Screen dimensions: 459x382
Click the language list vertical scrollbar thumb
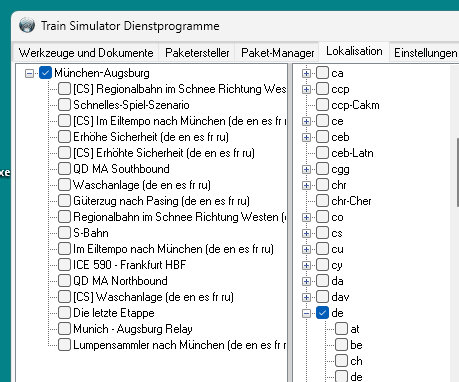[457, 172]
